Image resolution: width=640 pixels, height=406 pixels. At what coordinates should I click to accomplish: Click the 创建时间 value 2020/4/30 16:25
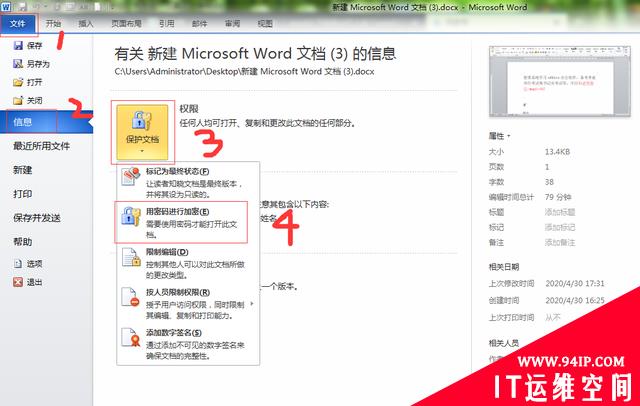(x=575, y=300)
